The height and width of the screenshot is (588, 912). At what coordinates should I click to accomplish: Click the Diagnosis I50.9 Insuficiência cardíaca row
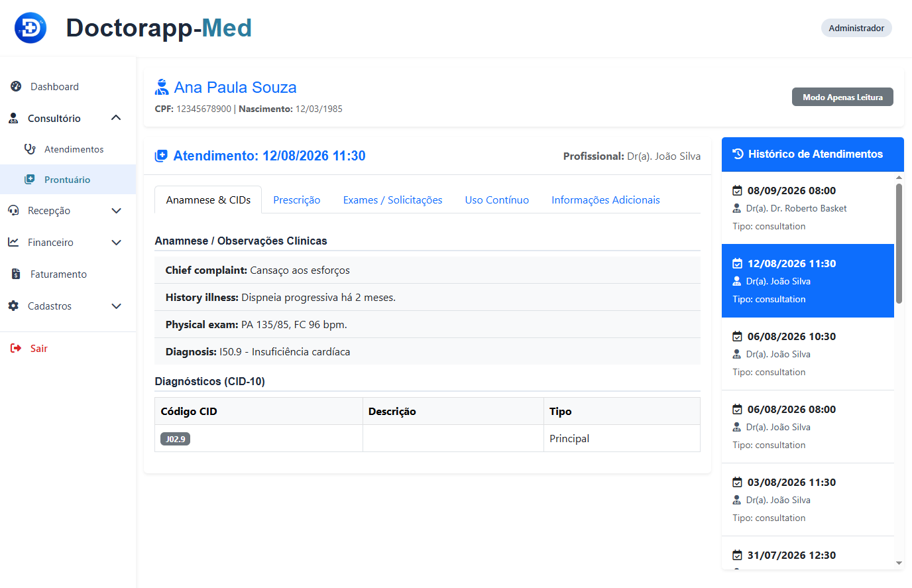(x=427, y=351)
